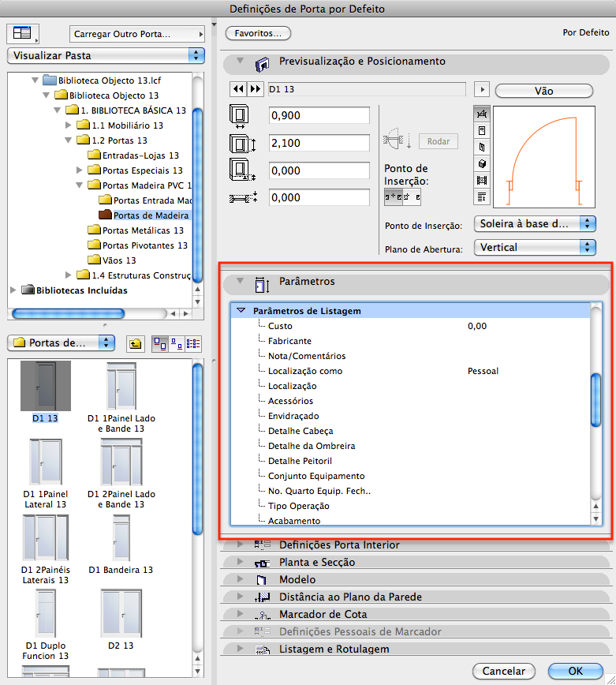This screenshot has height=685, width=616.
Task: Select the info text preview icon
Action: pos(482,197)
